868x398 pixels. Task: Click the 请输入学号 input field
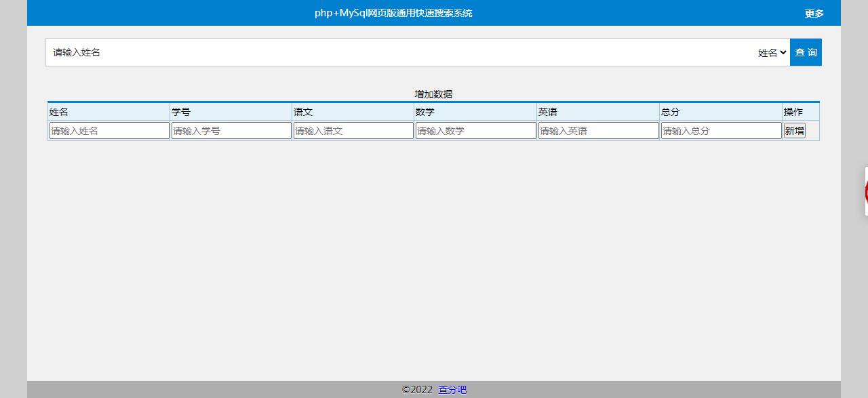(231, 130)
